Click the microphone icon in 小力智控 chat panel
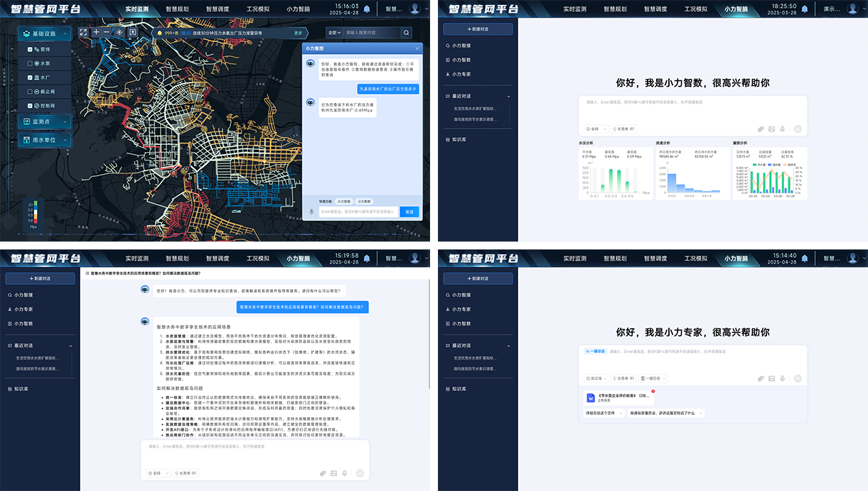Viewport: 868px width, 491px height. (311, 212)
